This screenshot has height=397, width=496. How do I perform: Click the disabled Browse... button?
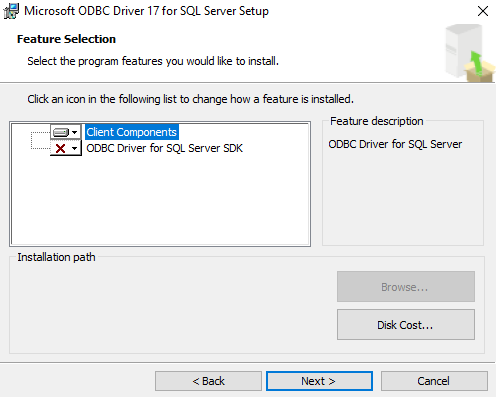coord(406,287)
